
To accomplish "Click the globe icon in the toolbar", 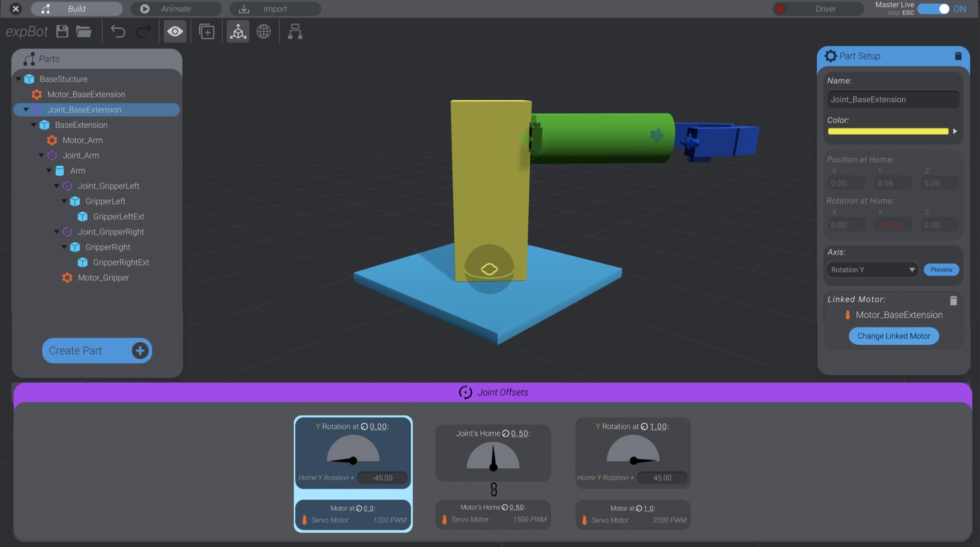I will [263, 31].
